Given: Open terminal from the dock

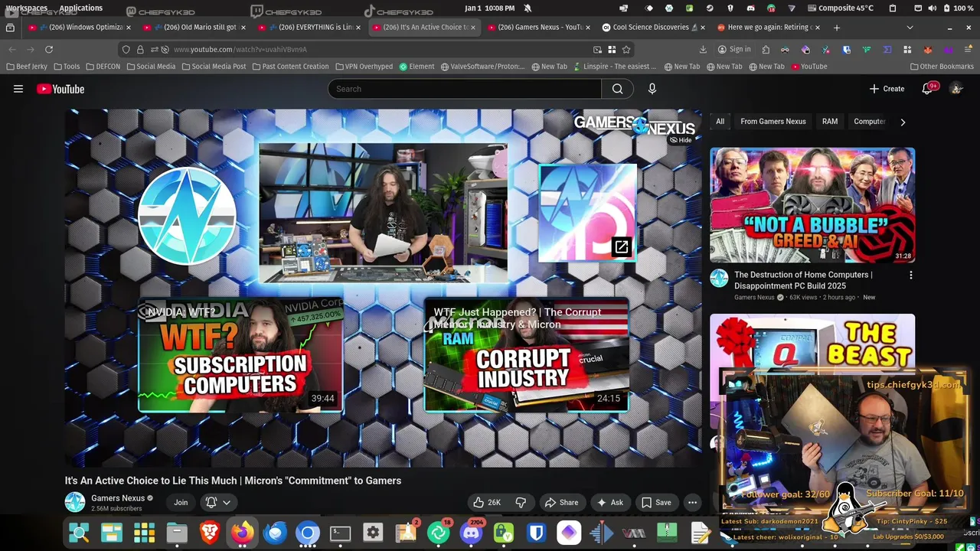Looking at the screenshot, I should 341,533.
